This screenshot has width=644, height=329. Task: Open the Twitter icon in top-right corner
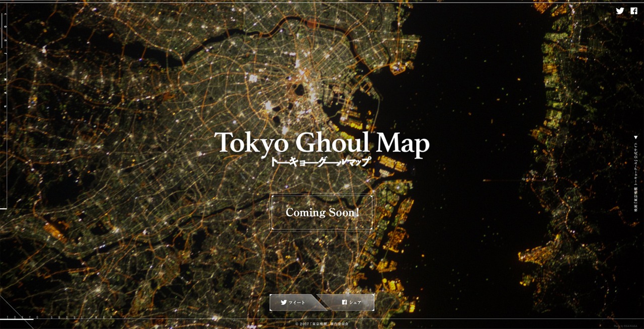[620, 11]
